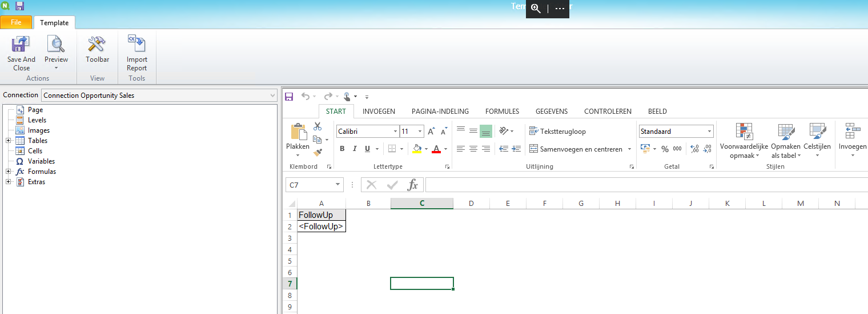Select the Variables tree item

pyautogui.click(x=41, y=161)
